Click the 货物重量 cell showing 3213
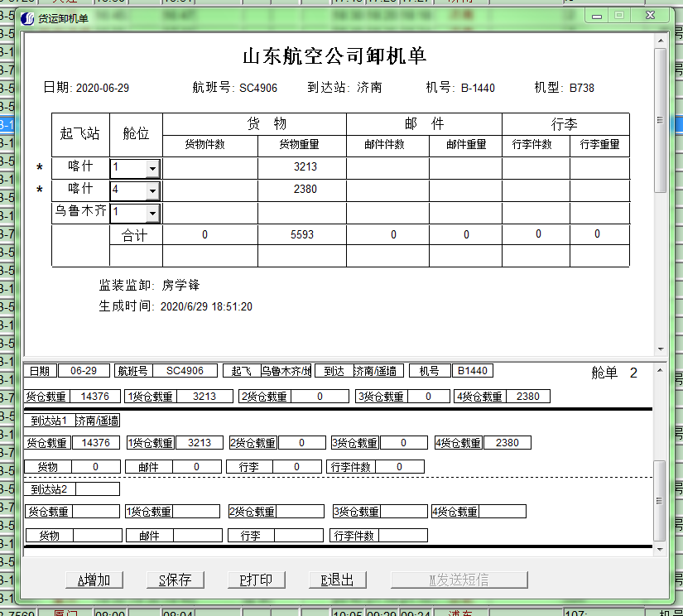 [x=302, y=168]
